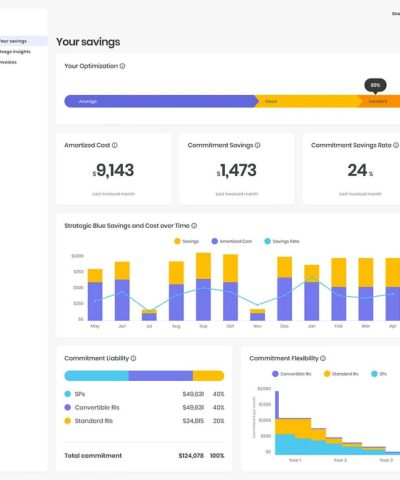Click info icon next to Commitment Flexibility
Screen dimensions: 400x480
coord(323,358)
